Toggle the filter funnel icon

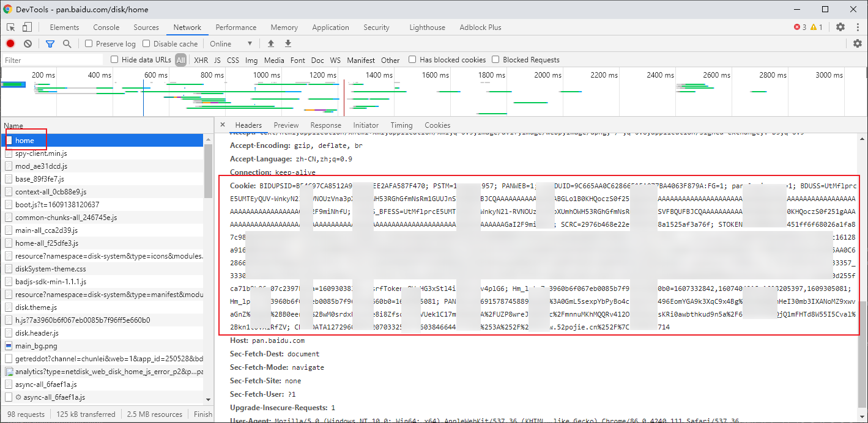[50, 43]
